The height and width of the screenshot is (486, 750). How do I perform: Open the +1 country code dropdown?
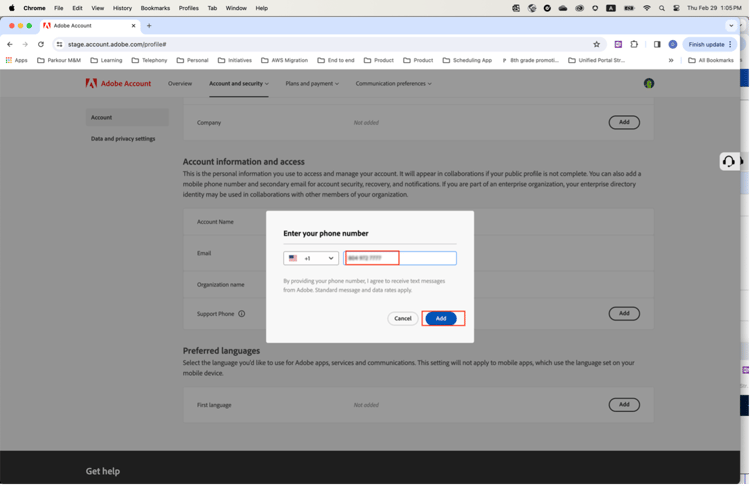[311, 258]
